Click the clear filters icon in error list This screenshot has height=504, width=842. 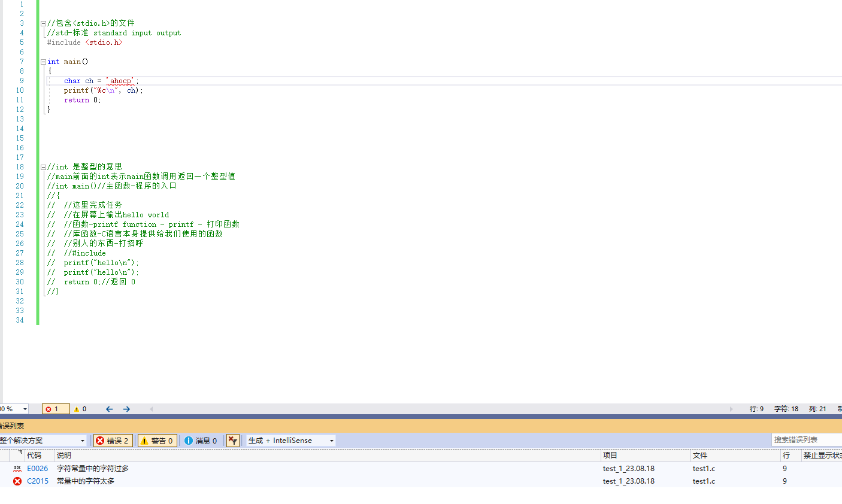coord(233,441)
